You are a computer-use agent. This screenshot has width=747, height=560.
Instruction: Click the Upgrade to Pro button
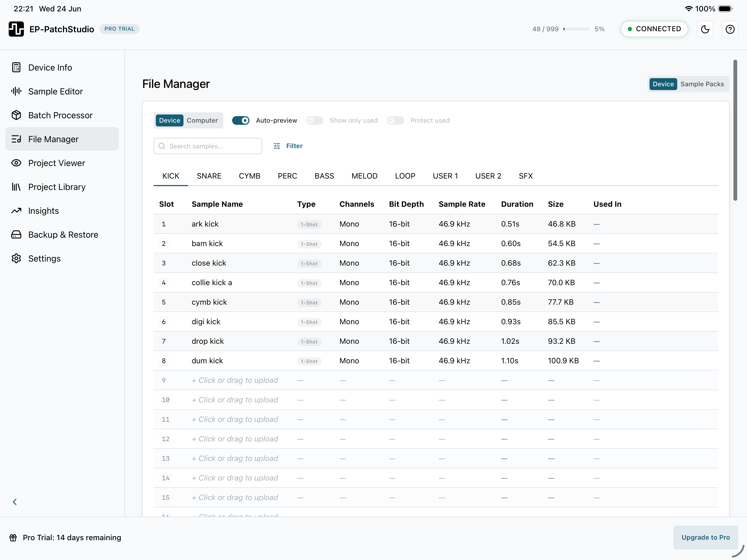[705, 537]
